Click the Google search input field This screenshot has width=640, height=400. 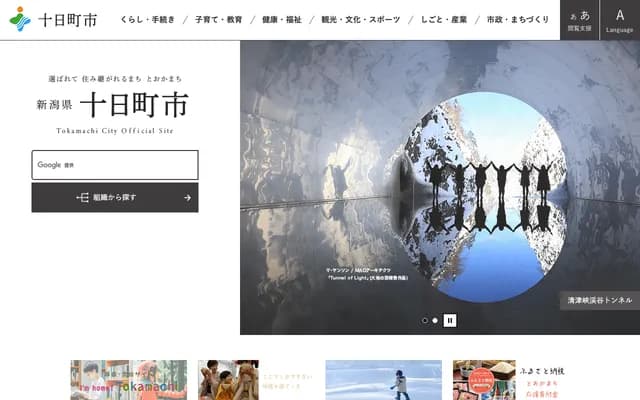click(115, 165)
